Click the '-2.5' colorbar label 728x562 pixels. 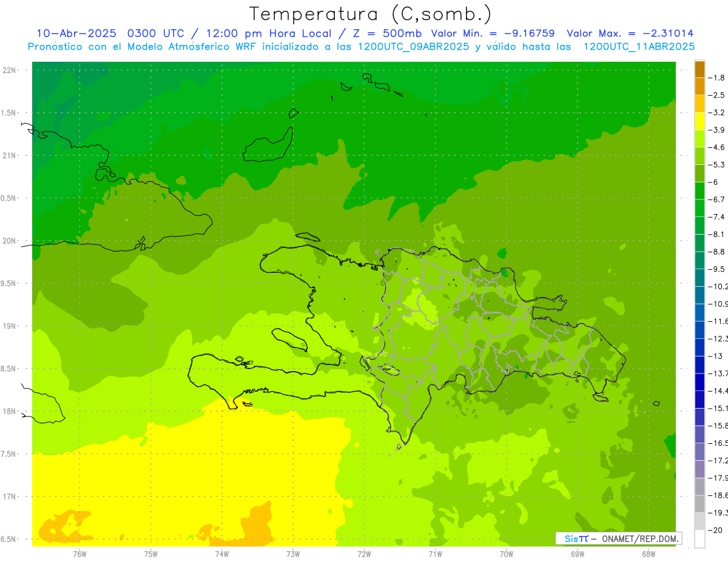click(x=716, y=95)
